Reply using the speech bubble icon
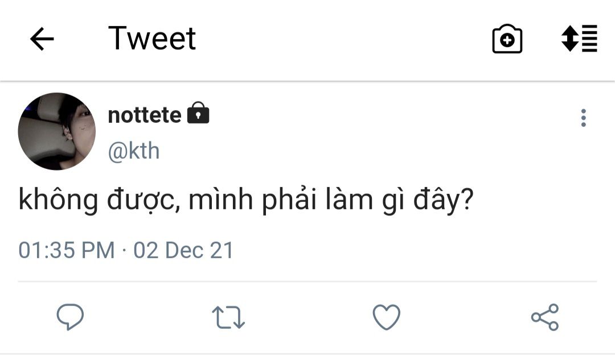 pyautogui.click(x=70, y=317)
